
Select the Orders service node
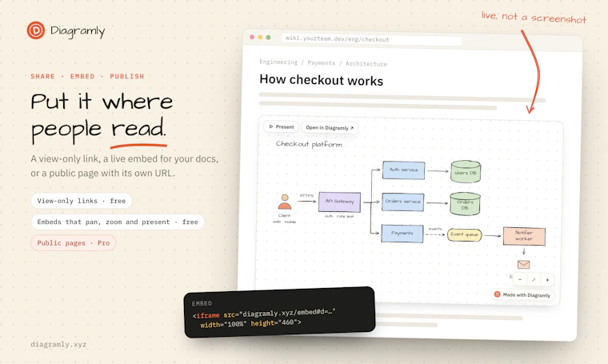tap(402, 202)
